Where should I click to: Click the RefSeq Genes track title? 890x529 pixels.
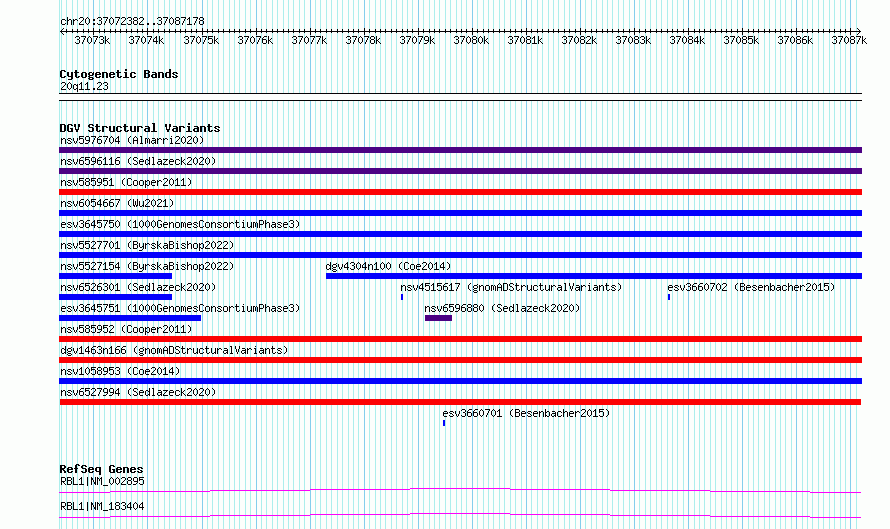pyautogui.click(x=101, y=469)
